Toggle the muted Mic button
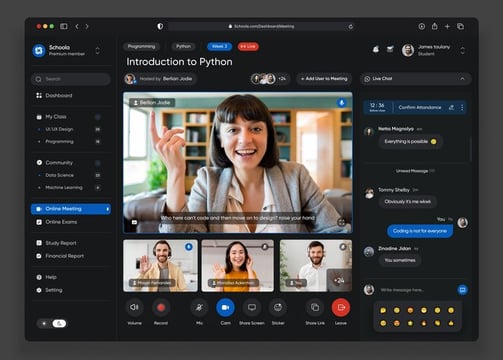Image resolution: width=503 pixels, height=360 pixels. pyautogui.click(x=199, y=307)
